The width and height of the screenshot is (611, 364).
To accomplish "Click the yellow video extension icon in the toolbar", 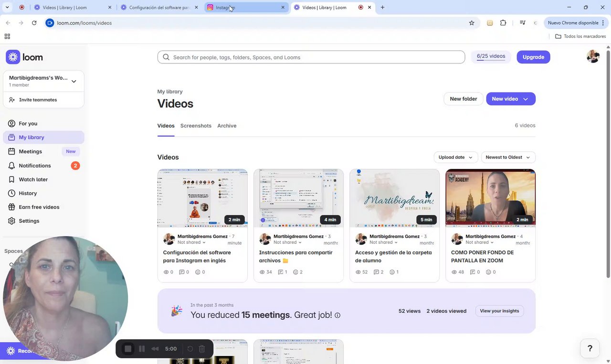I will [490, 23].
